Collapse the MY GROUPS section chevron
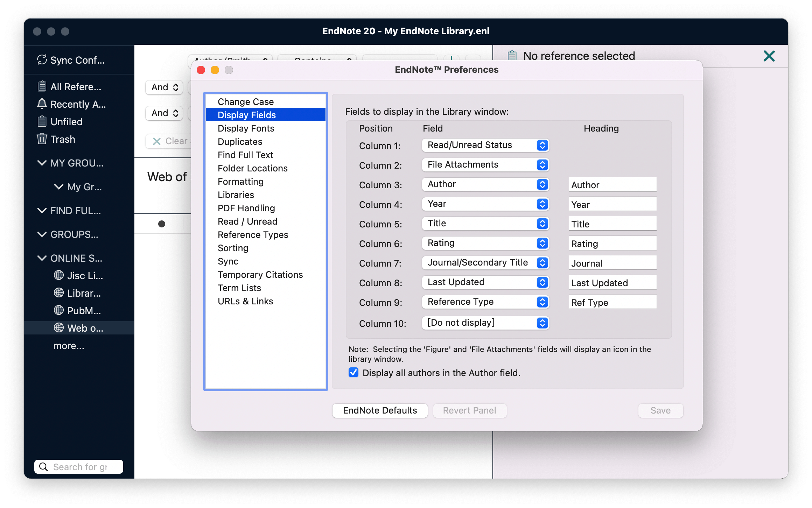 (x=42, y=163)
